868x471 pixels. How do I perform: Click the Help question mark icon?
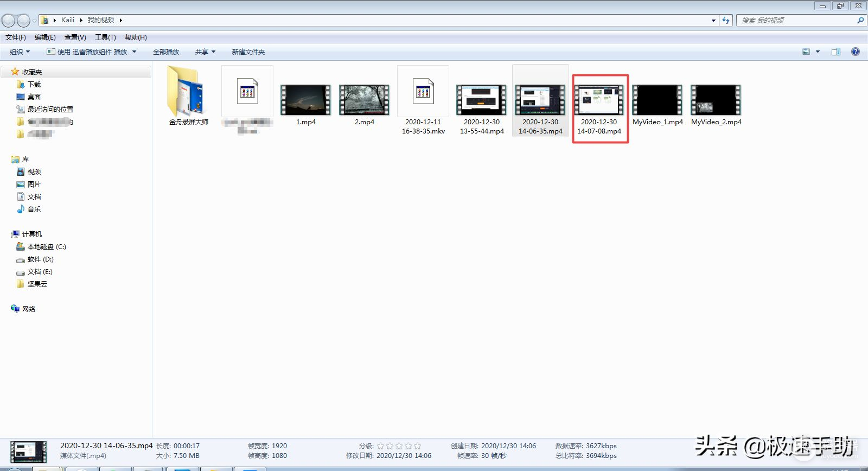[x=855, y=52]
